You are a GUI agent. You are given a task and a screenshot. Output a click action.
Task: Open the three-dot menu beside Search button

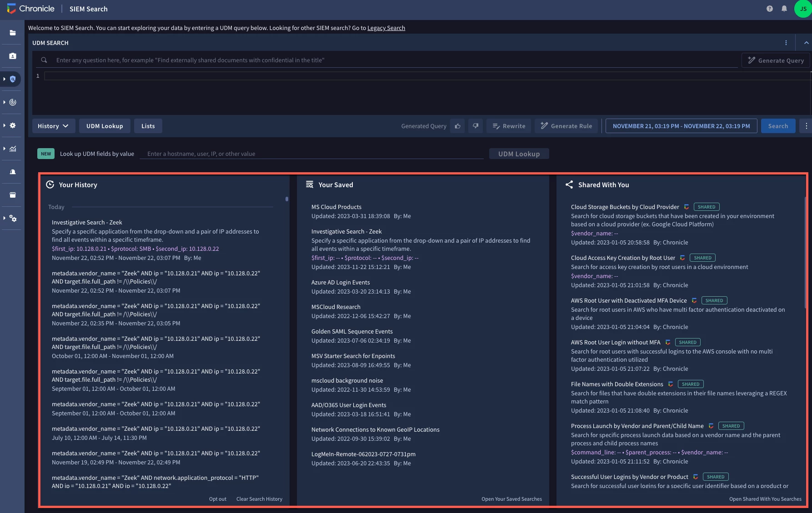pyautogui.click(x=806, y=126)
